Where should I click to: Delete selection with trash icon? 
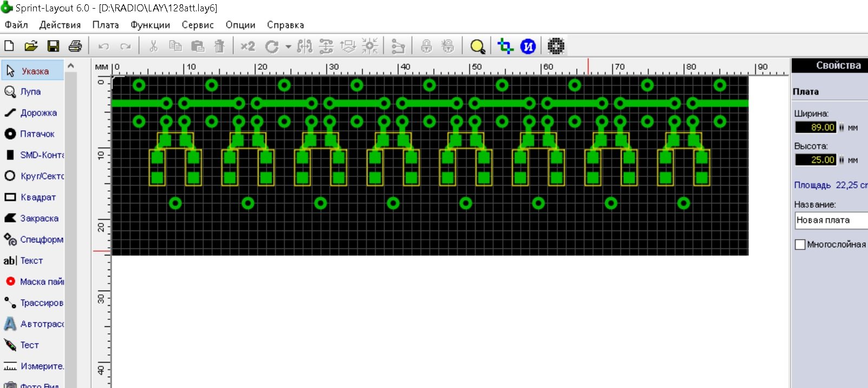tap(219, 46)
